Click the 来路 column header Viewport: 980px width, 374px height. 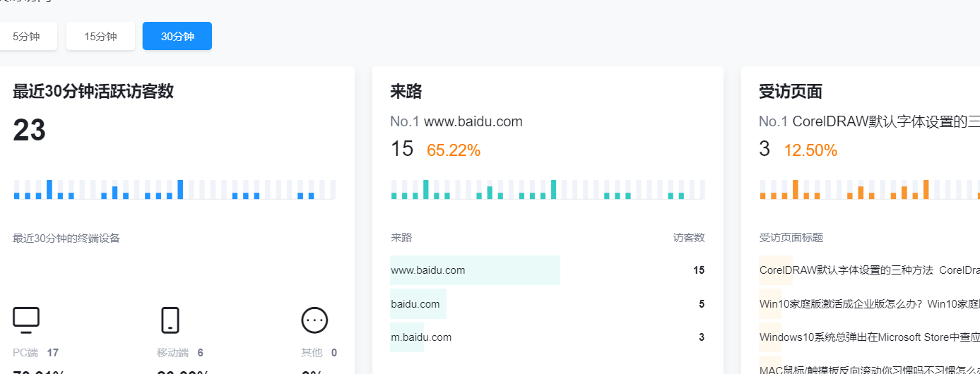pyautogui.click(x=401, y=238)
